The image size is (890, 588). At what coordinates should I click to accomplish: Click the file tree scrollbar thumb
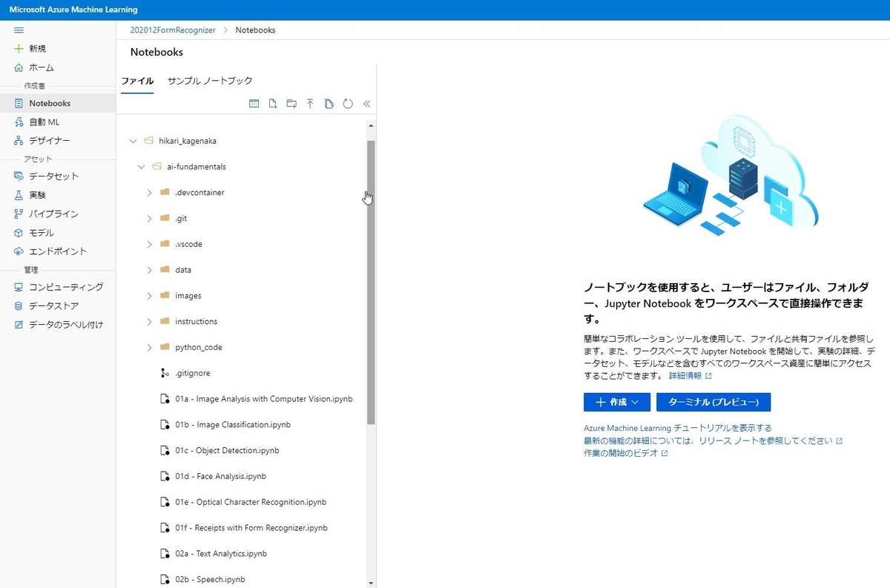coord(371,282)
